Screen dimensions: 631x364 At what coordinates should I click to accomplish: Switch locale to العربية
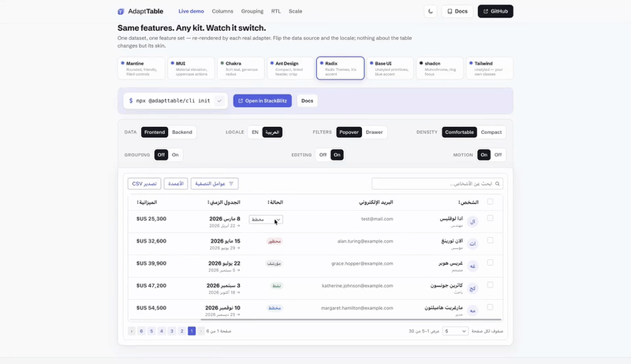pyautogui.click(x=272, y=132)
